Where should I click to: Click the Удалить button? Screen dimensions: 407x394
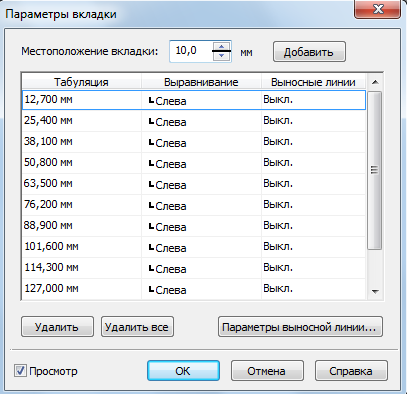57,327
